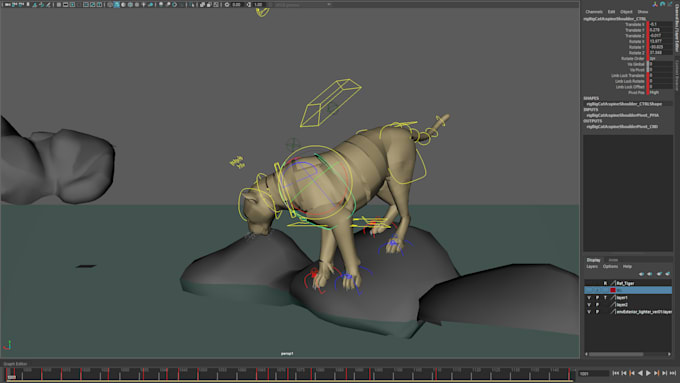Screen dimensions: 680x383
Task: Click the Move Layer Up icon in Layer Editor
Action: [x=641, y=274]
